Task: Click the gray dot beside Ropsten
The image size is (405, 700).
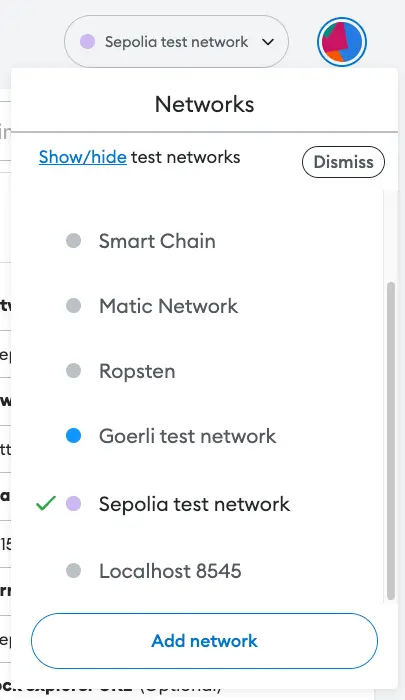Action: (73, 371)
